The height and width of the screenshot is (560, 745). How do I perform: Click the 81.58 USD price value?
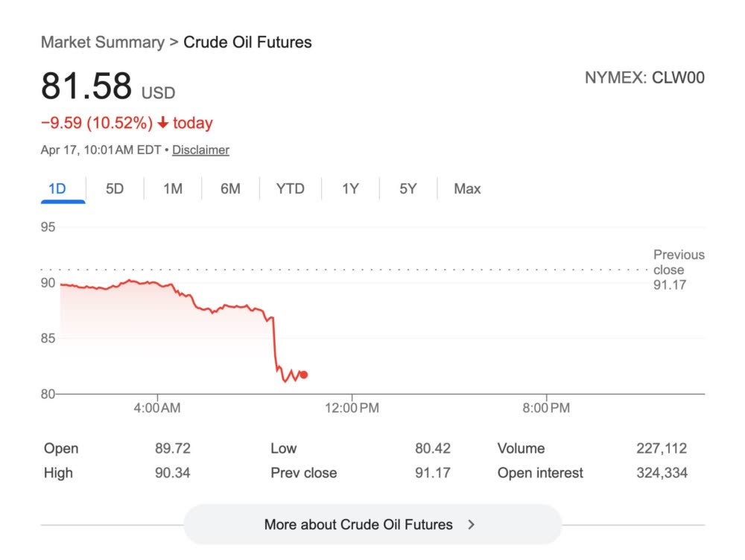tap(108, 87)
